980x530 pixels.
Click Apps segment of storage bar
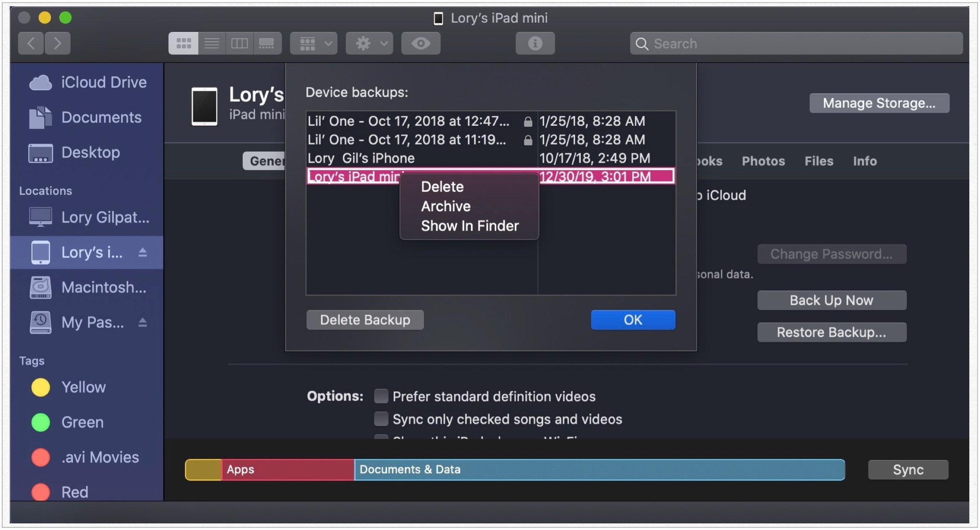pyautogui.click(x=288, y=470)
